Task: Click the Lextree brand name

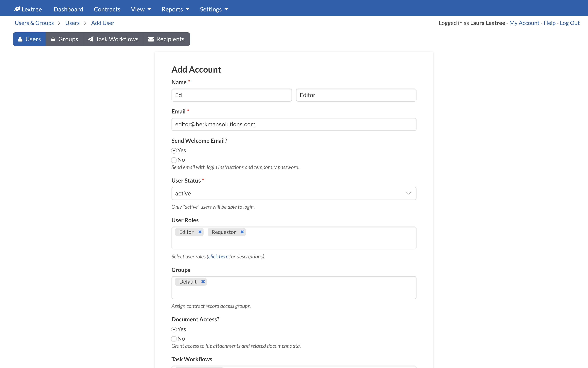Action: (32, 9)
